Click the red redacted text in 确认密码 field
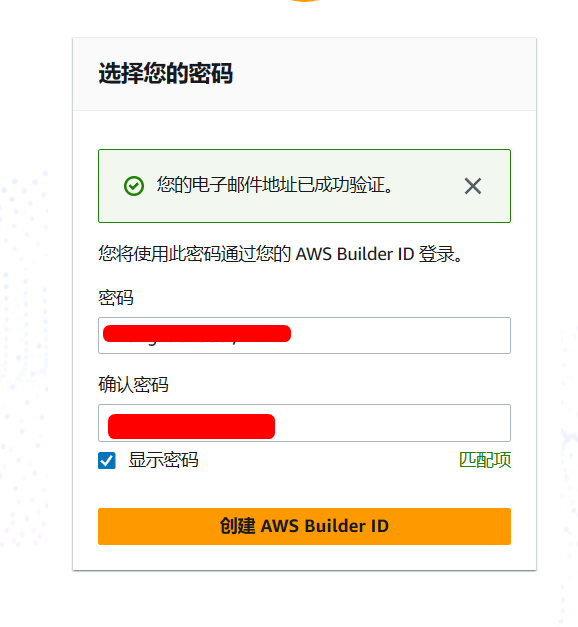This screenshot has width=578, height=627. pyautogui.click(x=191, y=426)
